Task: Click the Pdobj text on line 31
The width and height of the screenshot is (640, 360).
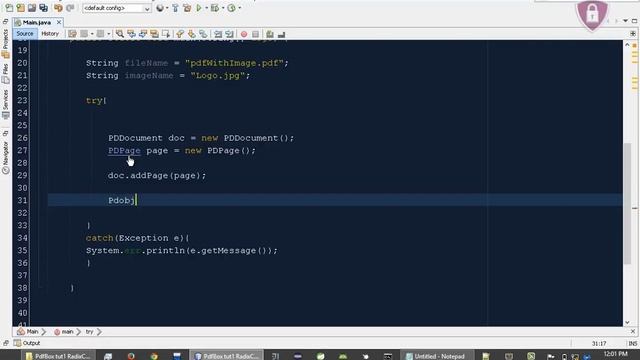Action: [121, 200]
